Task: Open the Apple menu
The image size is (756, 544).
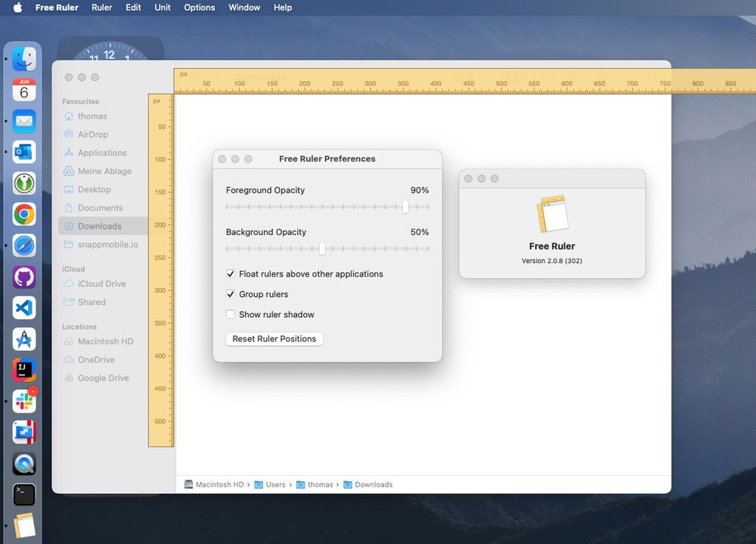Action: [17, 8]
